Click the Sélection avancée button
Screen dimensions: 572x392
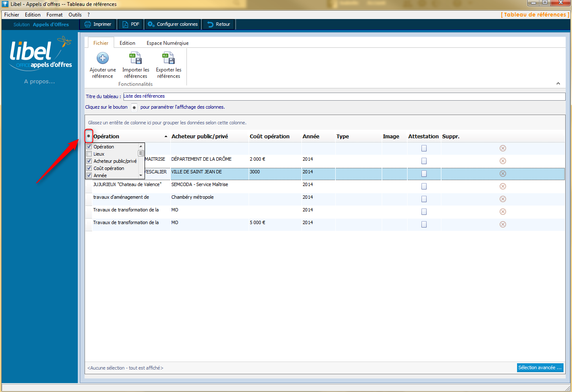tap(540, 367)
